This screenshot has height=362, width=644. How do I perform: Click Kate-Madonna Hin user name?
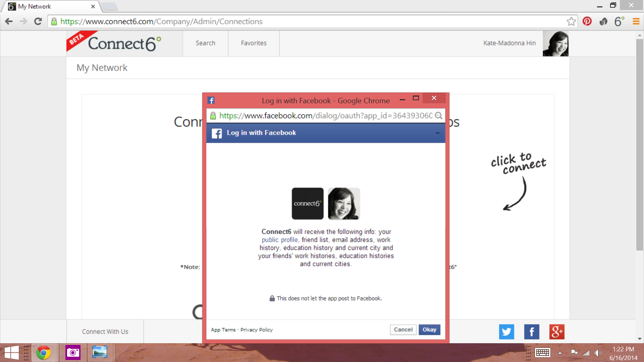pos(509,43)
